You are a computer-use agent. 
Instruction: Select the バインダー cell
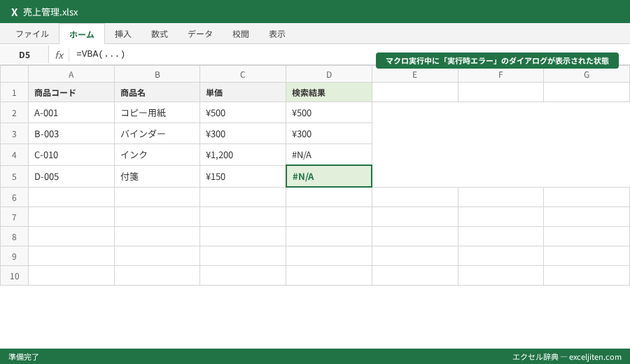(157, 134)
